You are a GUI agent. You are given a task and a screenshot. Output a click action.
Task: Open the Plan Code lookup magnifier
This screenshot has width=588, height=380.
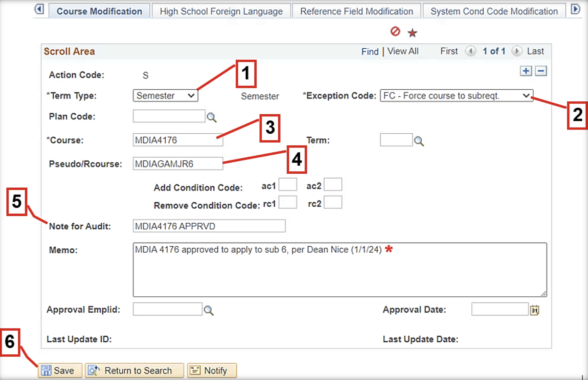click(211, 116)
